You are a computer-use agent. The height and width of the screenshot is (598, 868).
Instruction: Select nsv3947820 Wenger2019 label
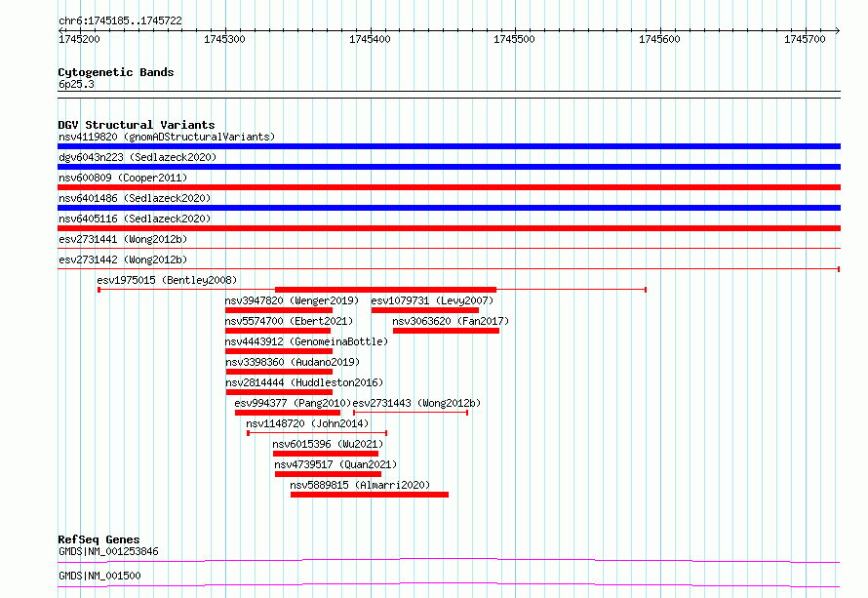coord(292,300)
